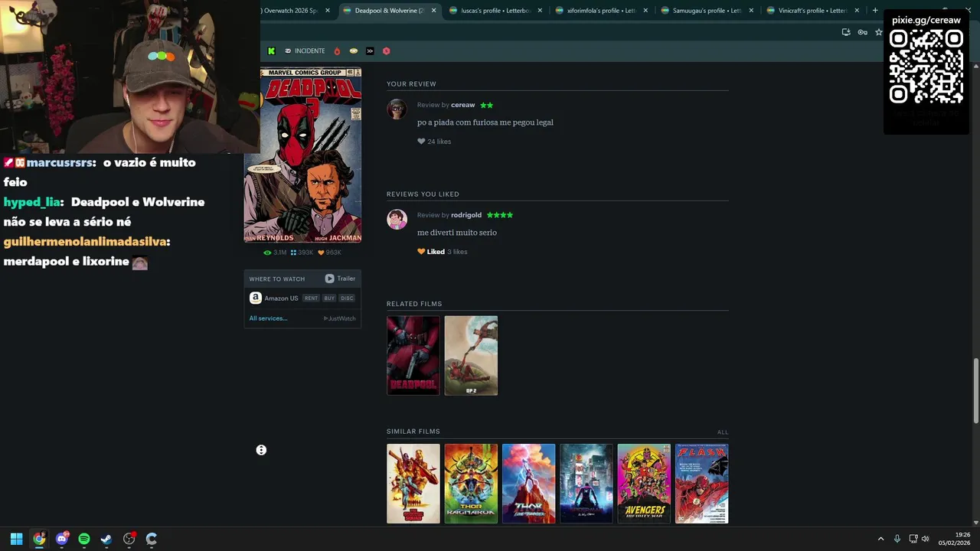The height and width of the screenshot is (551, 980).
Task: Open cereaw username link in Your Review
Action: pyautogui.click(x=462, y=105)
